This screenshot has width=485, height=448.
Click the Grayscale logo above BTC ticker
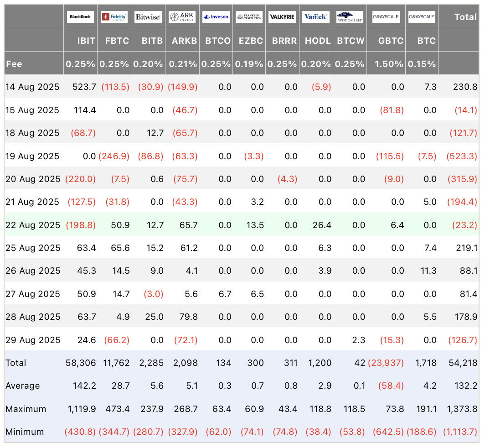[422, 17]
